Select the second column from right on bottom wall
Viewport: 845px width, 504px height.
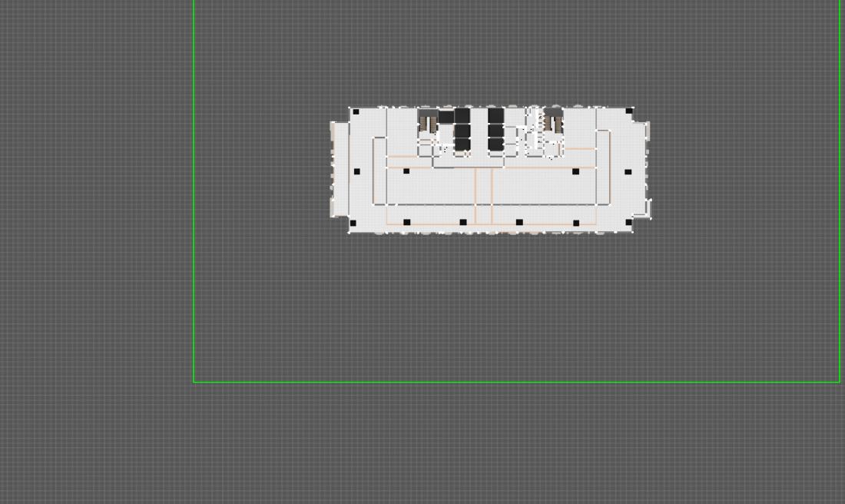576,224
